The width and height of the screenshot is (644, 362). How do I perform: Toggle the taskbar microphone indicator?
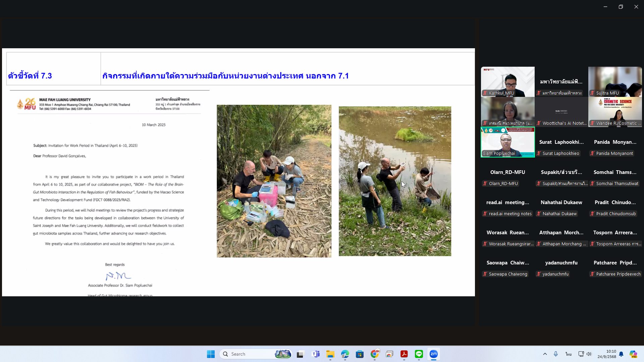tap(556, 354)
